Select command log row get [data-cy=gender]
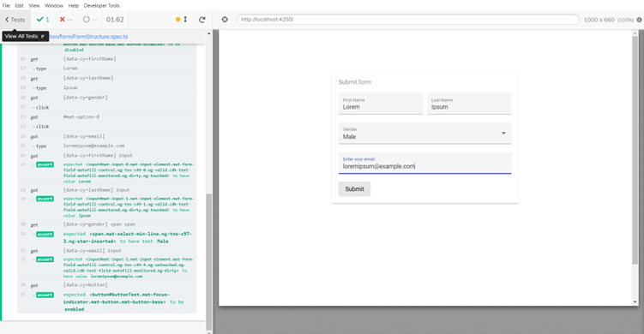 click(107, 98)
